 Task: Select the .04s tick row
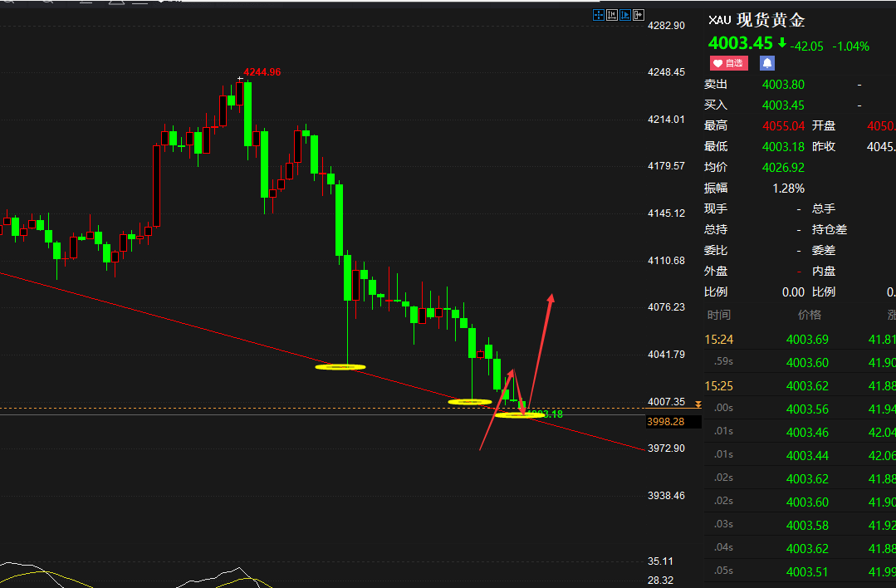(800, 549)
